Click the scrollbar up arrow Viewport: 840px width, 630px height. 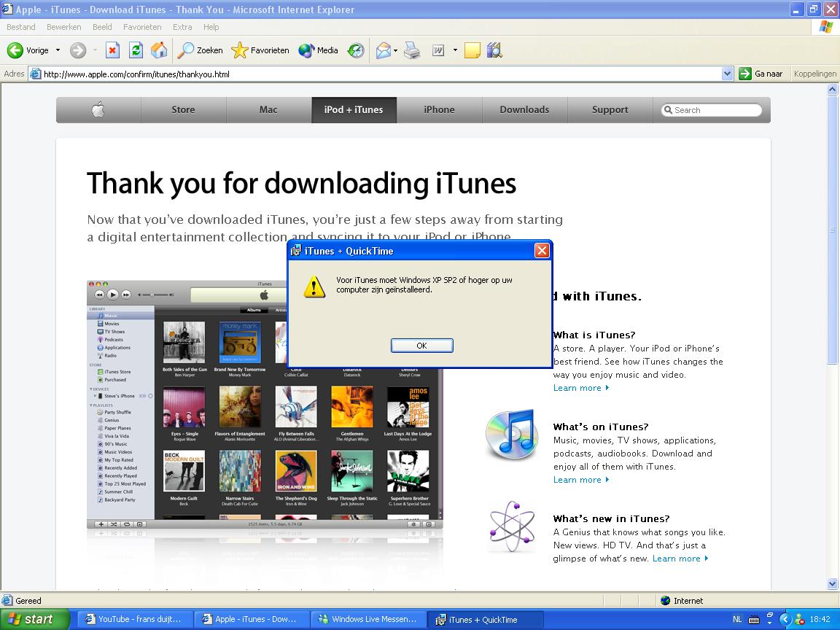(832, 90)
